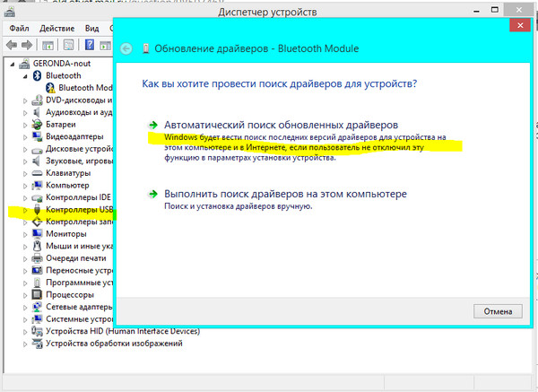538x392 pixels.
Task: Close the driver update dialog with red X
Action: [x=520, y=25]
